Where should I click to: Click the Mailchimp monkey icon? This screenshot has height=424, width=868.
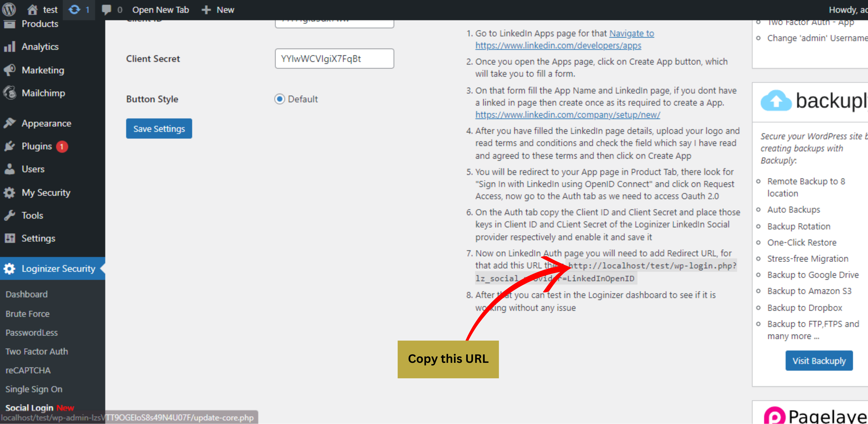[x=9, y=93]
